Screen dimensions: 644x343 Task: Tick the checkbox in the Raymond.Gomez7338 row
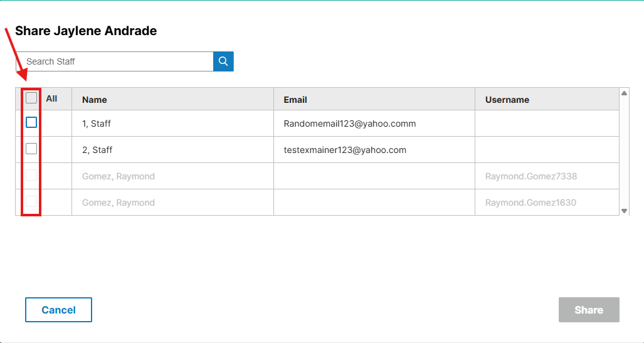pos(31,176)
